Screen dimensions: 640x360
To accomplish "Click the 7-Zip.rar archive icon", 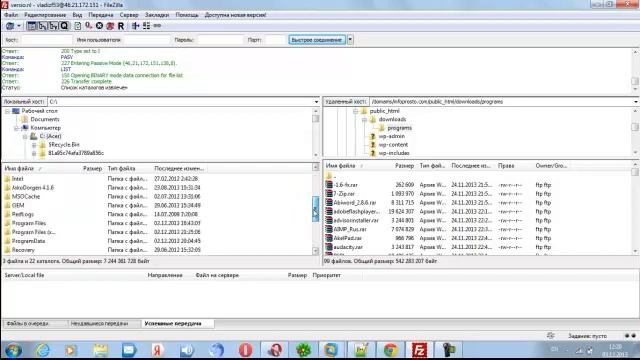I will click(329, 193).
